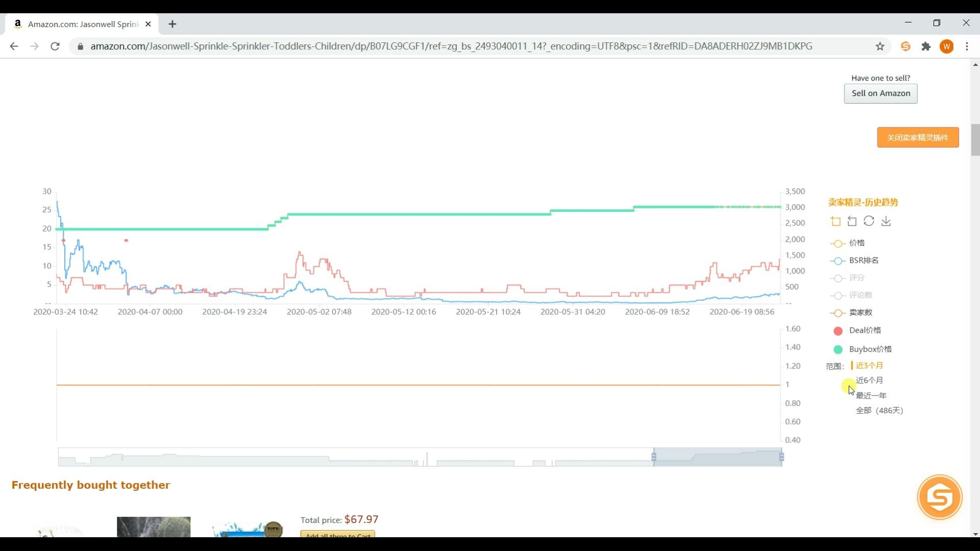The width and height of the screenshot is (980, 551).
Task: Click the orange 关闭卖家精灵插件 button
Action: pyautogui.click(x=917, y=138)
